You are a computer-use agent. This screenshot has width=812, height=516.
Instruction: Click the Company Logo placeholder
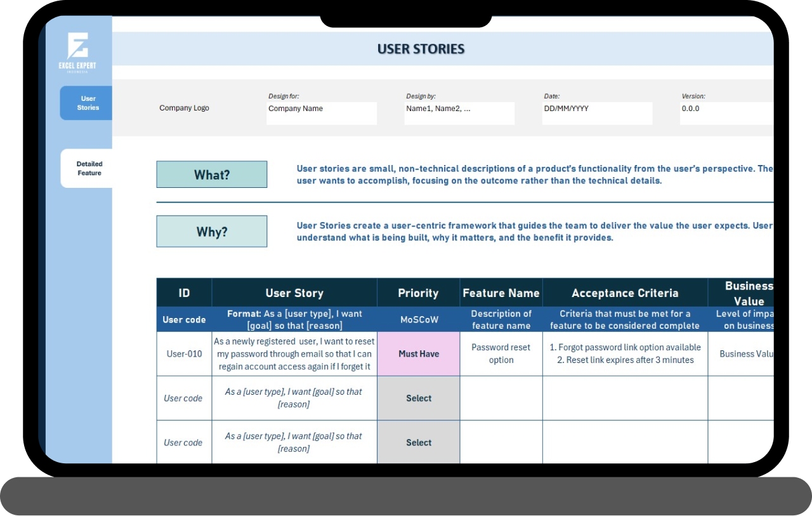184,109
